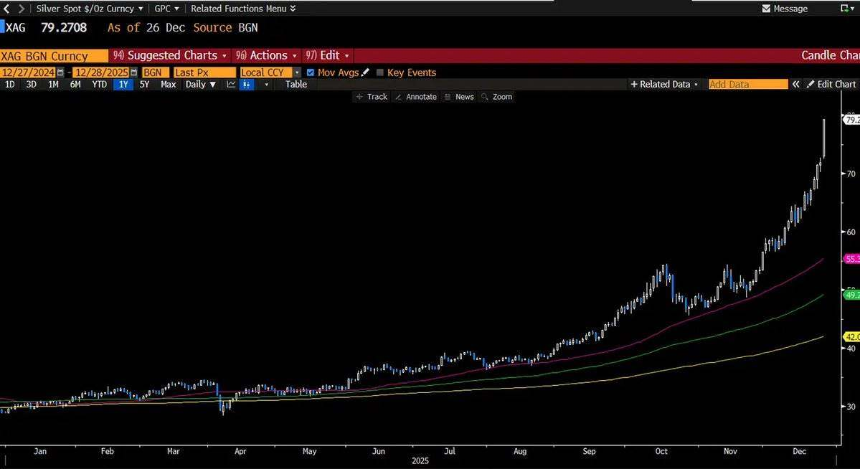This screenshot has width=860, height=469.
Task: Open the Message envelope icon
Action: click(765, 8)
